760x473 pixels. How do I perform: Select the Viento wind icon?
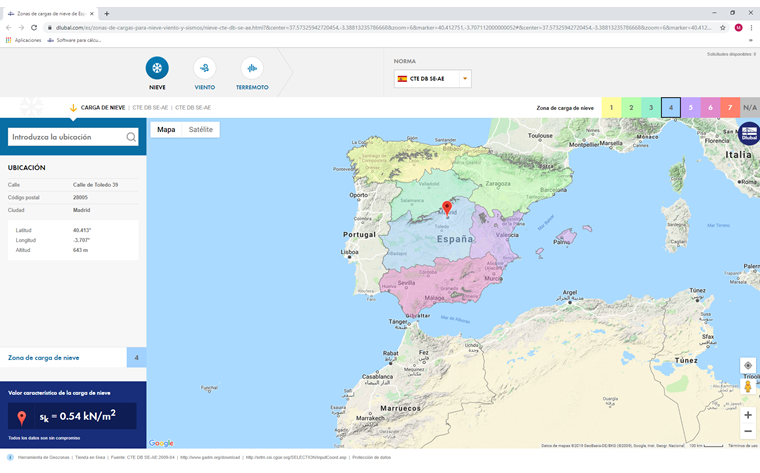click(x=205, y=68)
